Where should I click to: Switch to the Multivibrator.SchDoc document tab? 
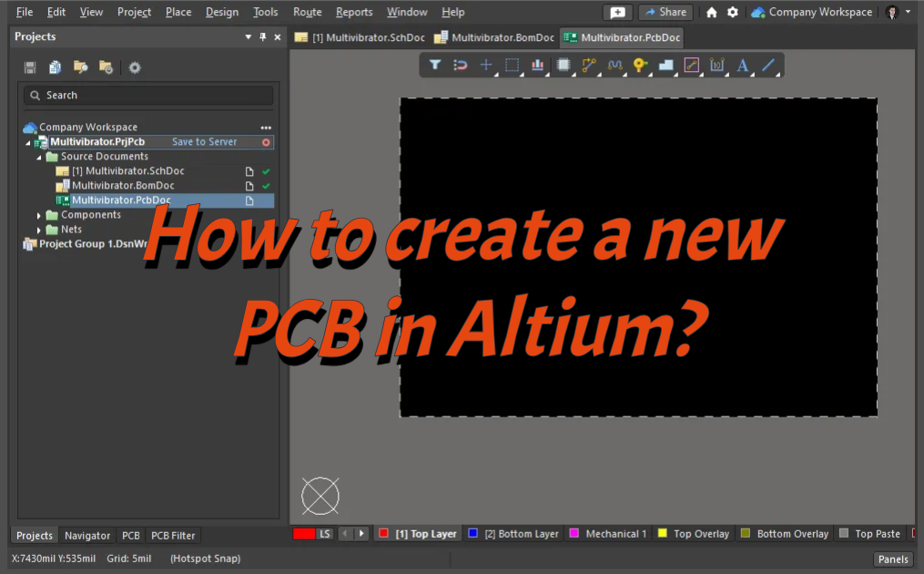pyautogui.click(x=360, y=37)
